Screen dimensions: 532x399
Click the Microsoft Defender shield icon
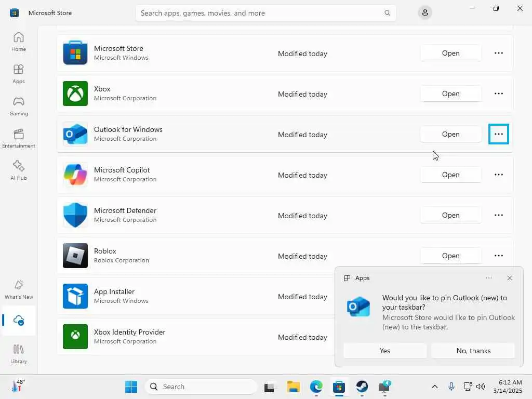click(x=75, y=215)
